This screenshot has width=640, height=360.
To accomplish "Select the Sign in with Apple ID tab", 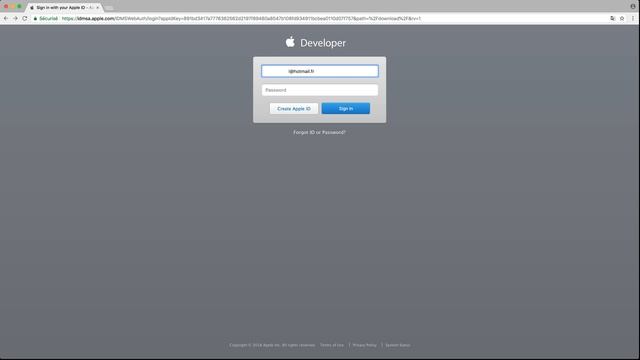I will (x=64, y=8).
